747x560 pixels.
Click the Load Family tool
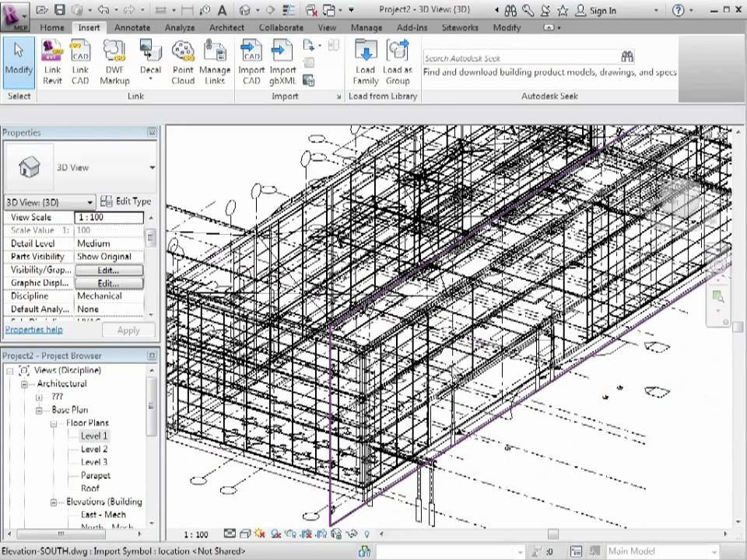(x=366, y=62)
